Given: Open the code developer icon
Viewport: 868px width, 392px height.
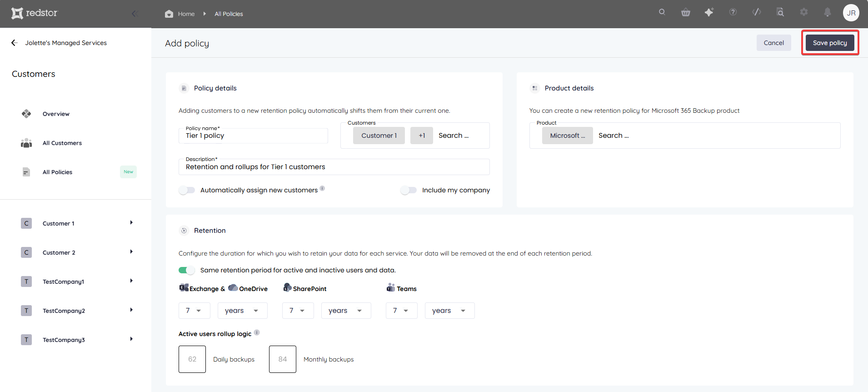Looking at the screenshot, I should tap(757, 12).
